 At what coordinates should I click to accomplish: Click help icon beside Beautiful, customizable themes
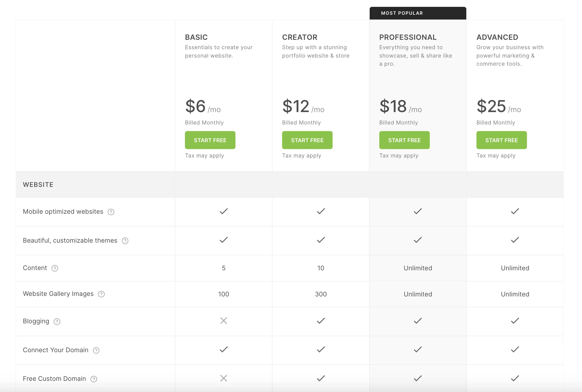(x=125, y=241)
